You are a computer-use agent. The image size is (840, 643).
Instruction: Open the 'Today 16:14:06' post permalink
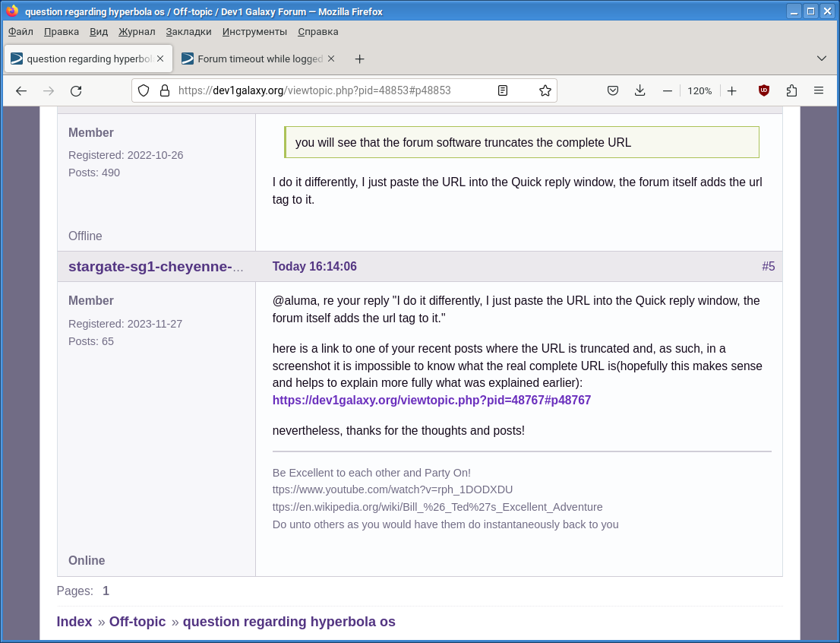point(314,267)
